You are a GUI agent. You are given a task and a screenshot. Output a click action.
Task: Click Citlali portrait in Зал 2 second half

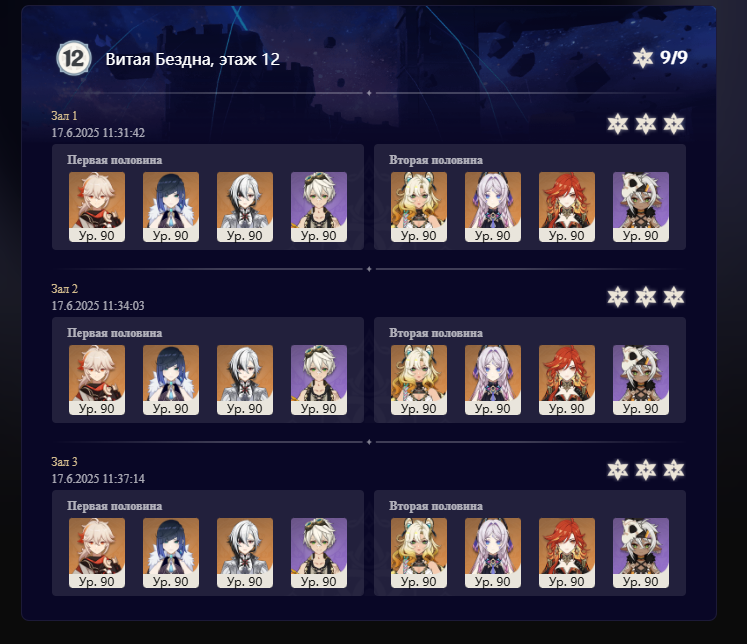point(493,380)
